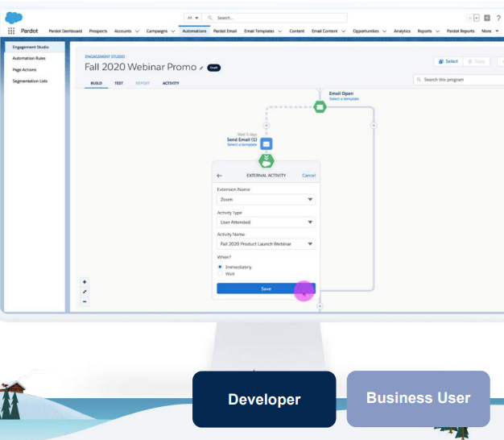Click the search magnifier in global search

(x=210, y=18)
